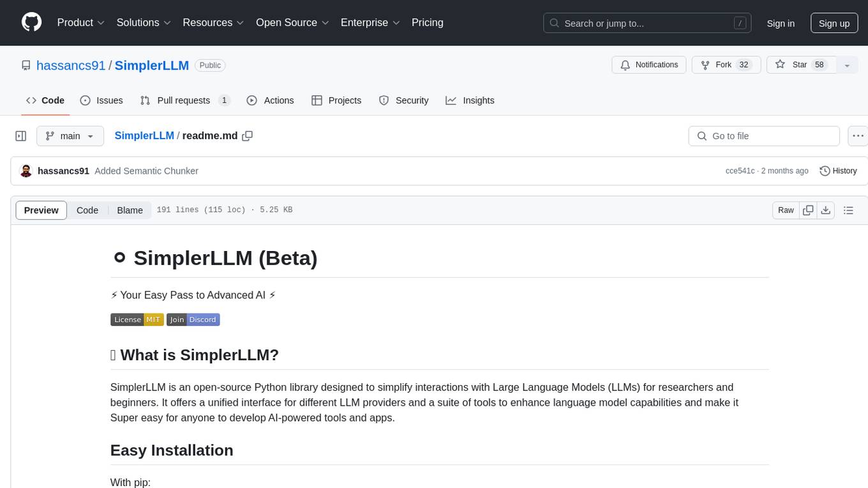
Task: Open the main branch selector
Action: coord(70,136)
